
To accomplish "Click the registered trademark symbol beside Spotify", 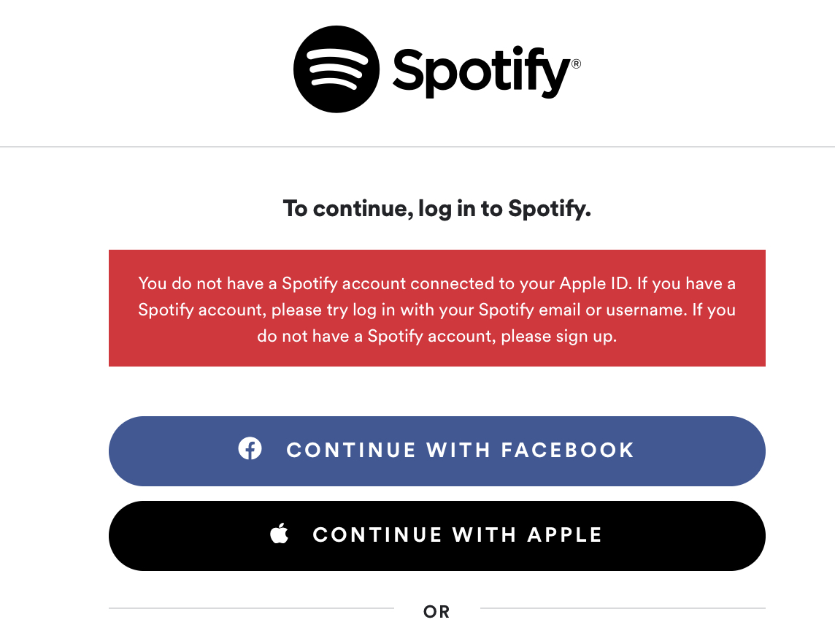I will click(576, 64).
